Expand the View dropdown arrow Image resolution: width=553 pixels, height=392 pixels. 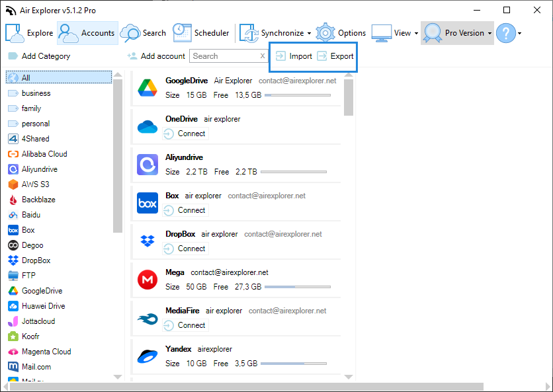pyautogui.click(x=416, y=33)
